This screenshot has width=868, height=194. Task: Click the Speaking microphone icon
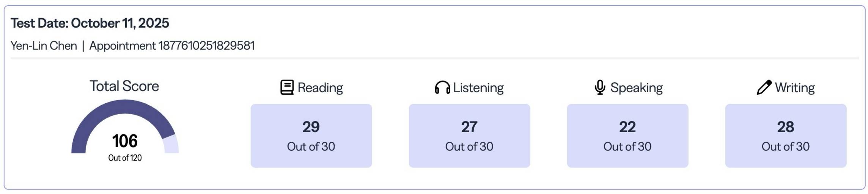600,87
